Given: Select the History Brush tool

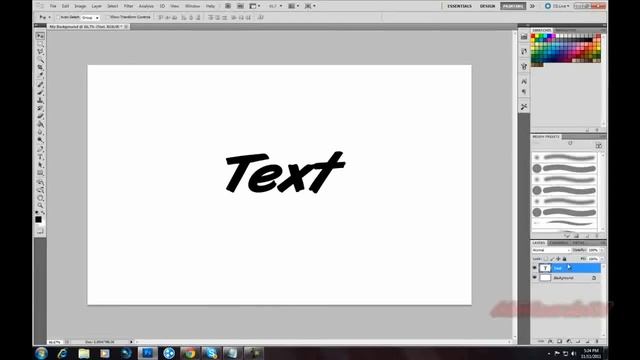Looking at the screenshot, I should [40, 108].
